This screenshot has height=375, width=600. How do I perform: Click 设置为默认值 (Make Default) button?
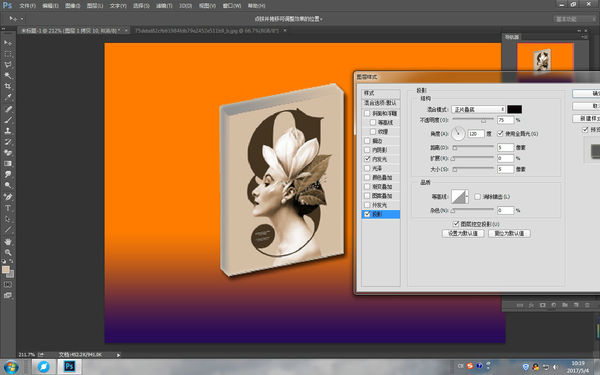[463, 233]
